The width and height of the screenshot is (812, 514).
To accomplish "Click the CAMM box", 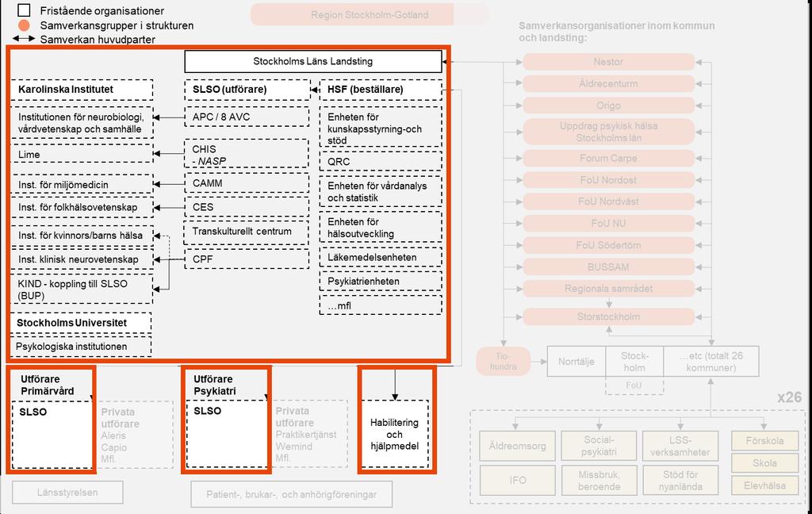I will [x=247, y=183].
